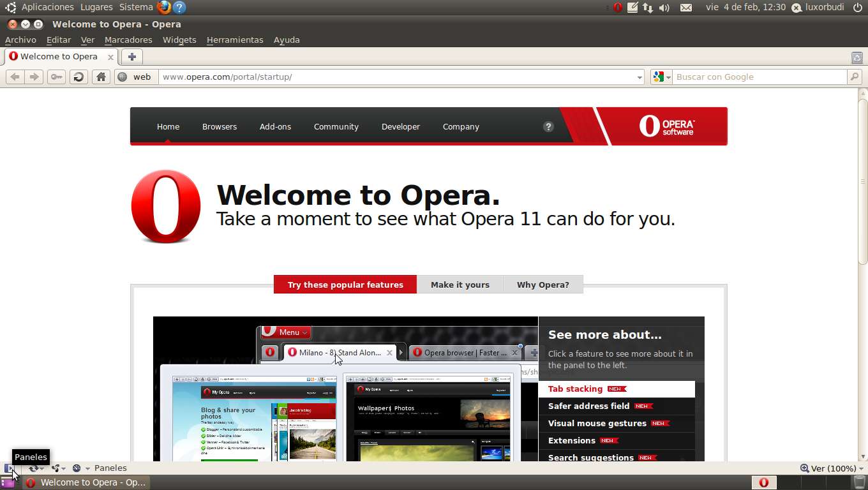Open the Ver (100%) zoom dropdown
Viewport: 868px width, 490px height.
[832, 468]
